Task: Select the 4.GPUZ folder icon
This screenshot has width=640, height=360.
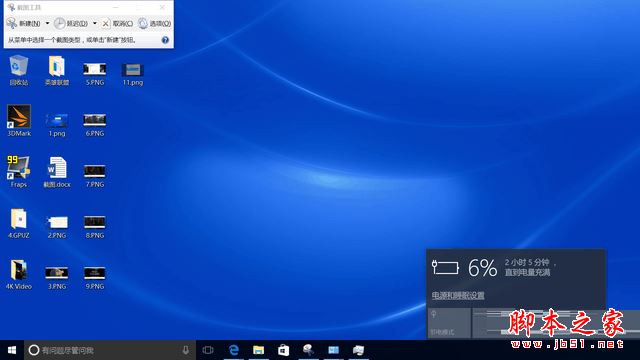Action: click(x=19, y=223)
